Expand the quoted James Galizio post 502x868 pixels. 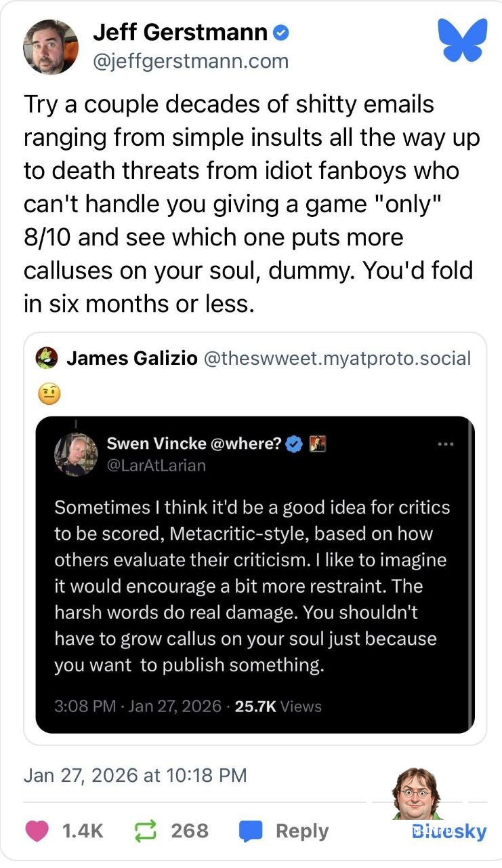click(254, 358)
